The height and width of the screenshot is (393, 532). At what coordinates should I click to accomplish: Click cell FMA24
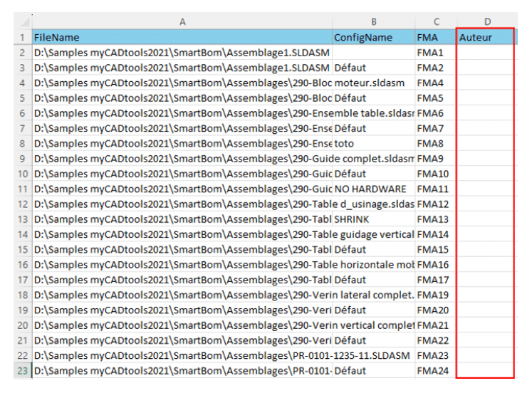point(436,371)
